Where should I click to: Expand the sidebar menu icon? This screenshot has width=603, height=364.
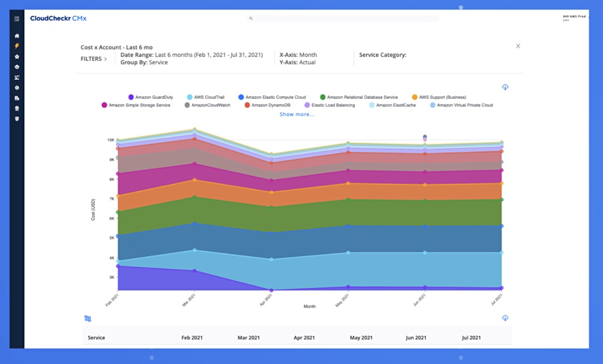(17, 18)
